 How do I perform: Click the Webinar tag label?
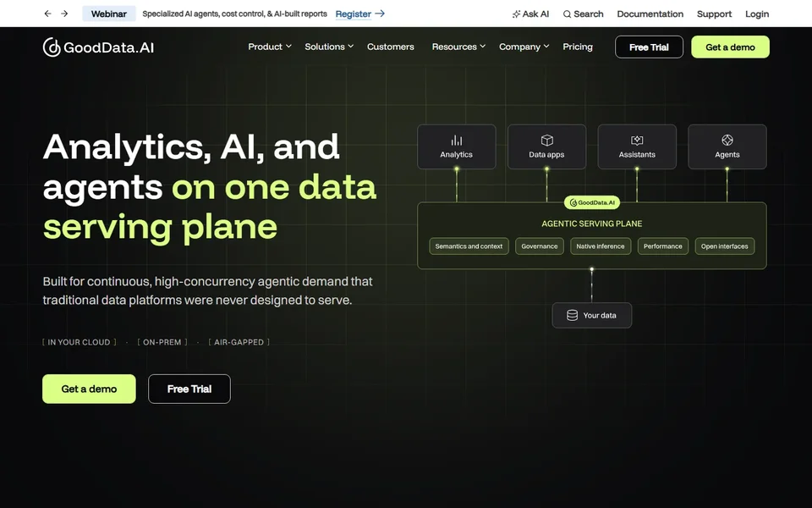tap(109, 14)
